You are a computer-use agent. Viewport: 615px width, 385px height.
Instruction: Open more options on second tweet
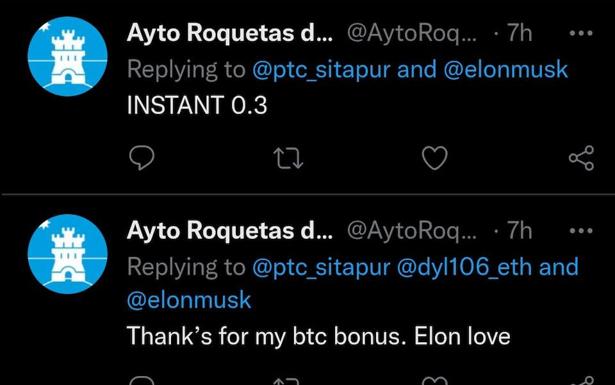coord(581,231)
